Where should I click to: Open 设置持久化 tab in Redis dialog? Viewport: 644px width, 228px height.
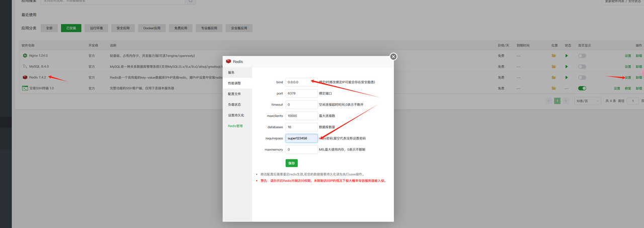pyautogui.click(x=237, y=115)
